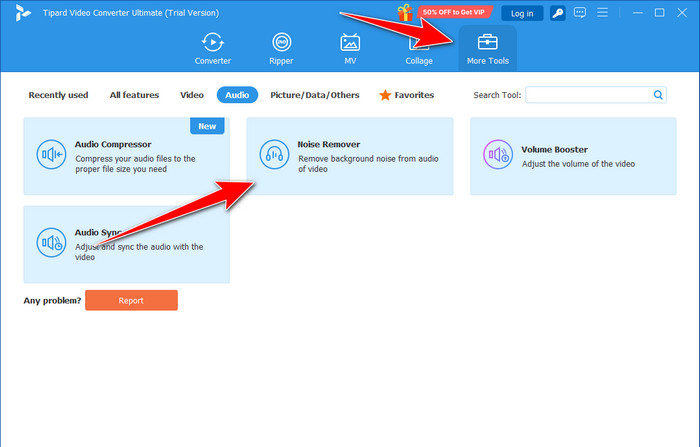Open the More Tools toolbox
The width and height of the screenshot is (700, 447).
487,47
